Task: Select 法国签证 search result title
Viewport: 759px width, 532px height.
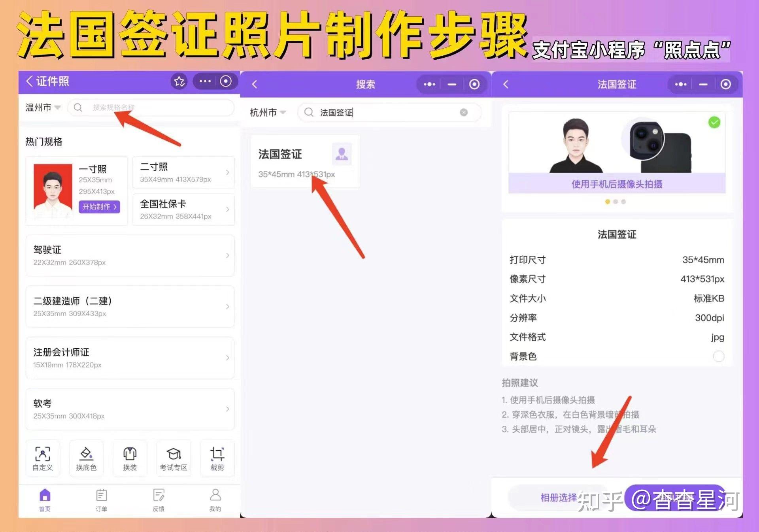Action: (x=280, y=154)
